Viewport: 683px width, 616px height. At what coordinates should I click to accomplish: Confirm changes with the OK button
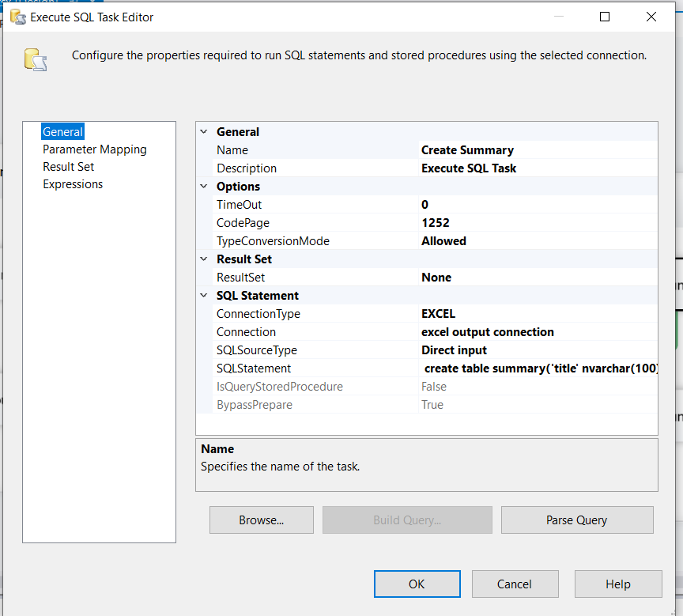[417, 584]
